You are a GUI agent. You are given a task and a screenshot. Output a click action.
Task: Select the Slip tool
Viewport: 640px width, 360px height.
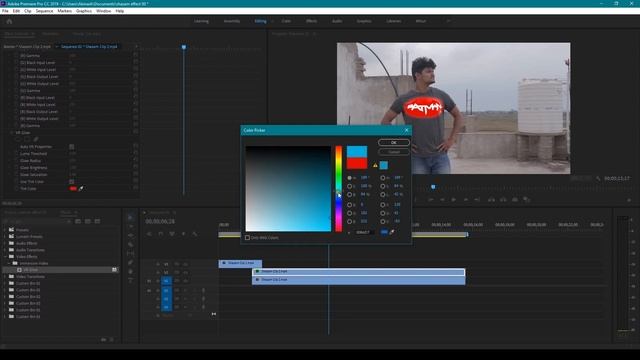tap(131, 253)
